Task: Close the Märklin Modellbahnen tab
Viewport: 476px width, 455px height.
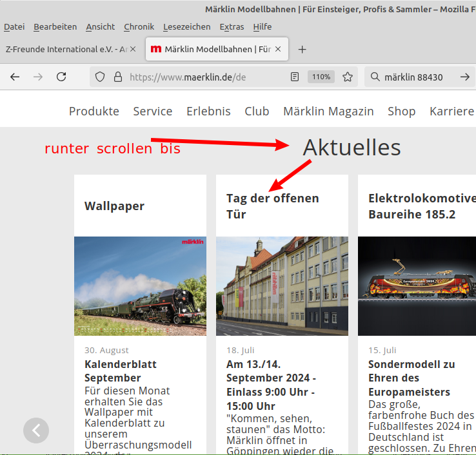Action: 278,49
